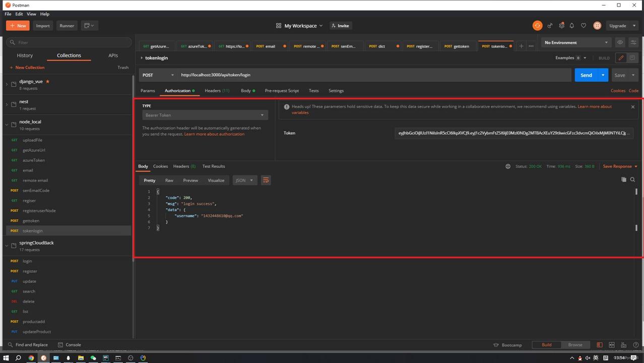Viewport: 644px width, 363px height.
Task: Switch to build mode pencil icon
Action: 621,58
